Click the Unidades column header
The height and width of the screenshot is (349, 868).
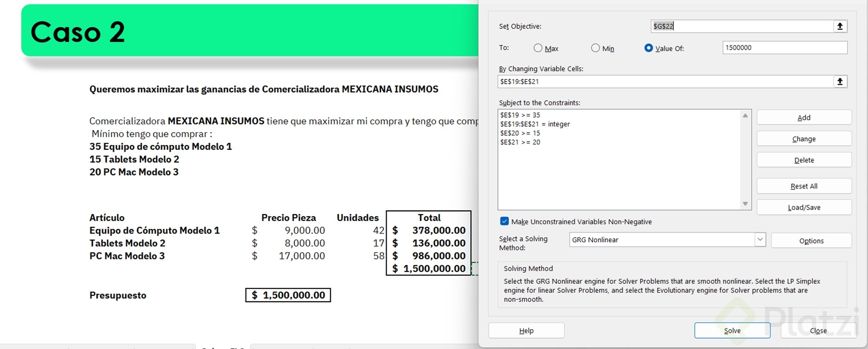tap(358, 218)
